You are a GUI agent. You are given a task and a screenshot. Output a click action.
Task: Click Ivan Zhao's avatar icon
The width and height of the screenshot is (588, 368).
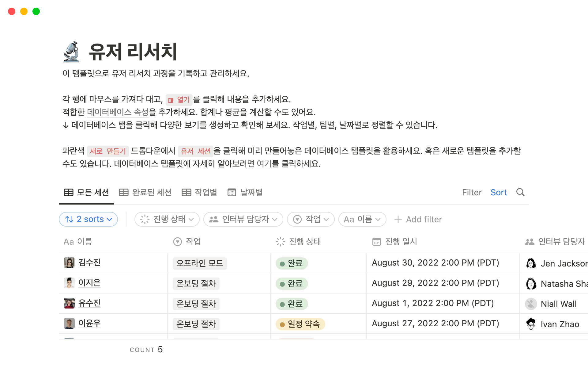[531, 324]
